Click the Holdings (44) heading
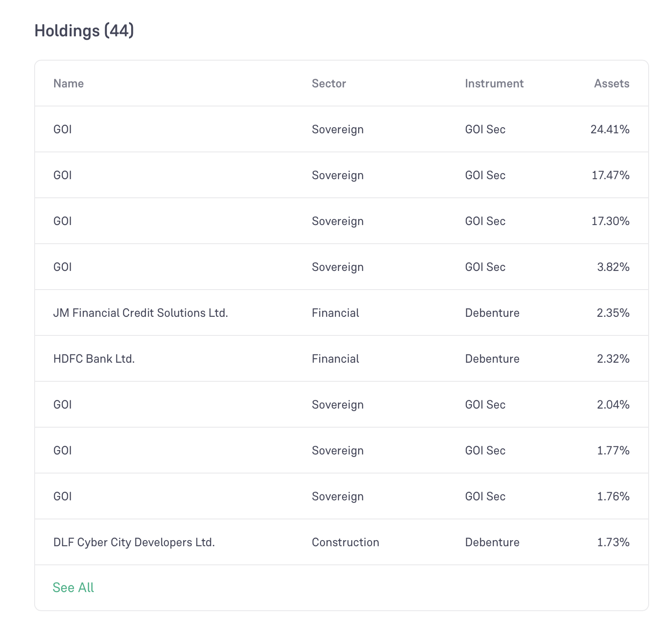 [84, 31]
